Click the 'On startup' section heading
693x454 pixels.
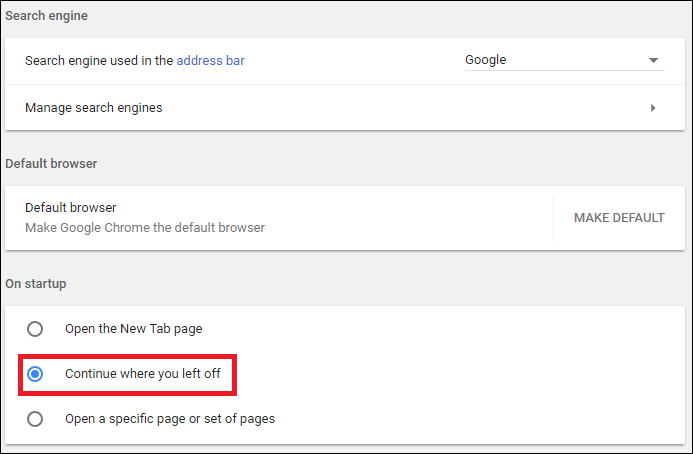[36, 284]
